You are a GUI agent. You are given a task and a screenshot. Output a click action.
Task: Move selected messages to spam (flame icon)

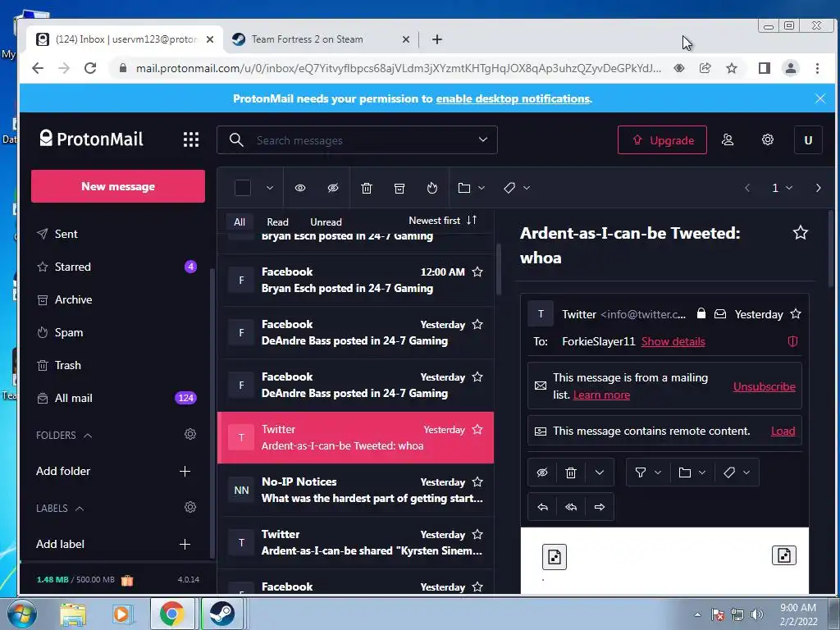[x=432, y=188]
